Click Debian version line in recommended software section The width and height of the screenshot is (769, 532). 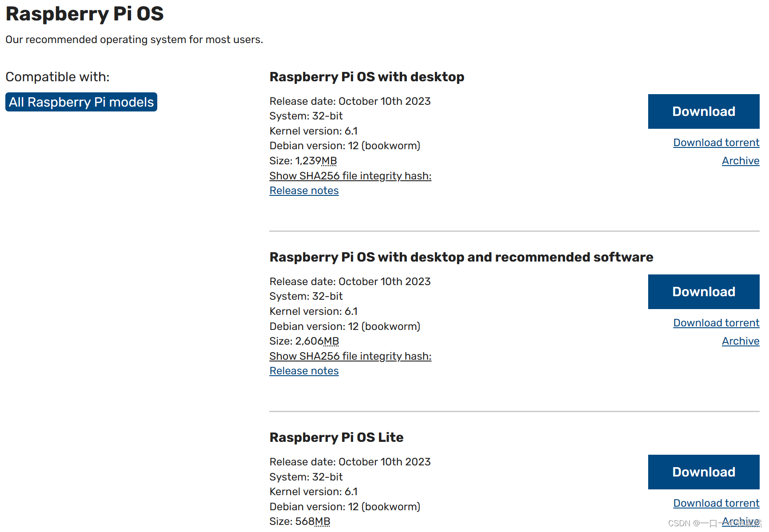point(345,326)
